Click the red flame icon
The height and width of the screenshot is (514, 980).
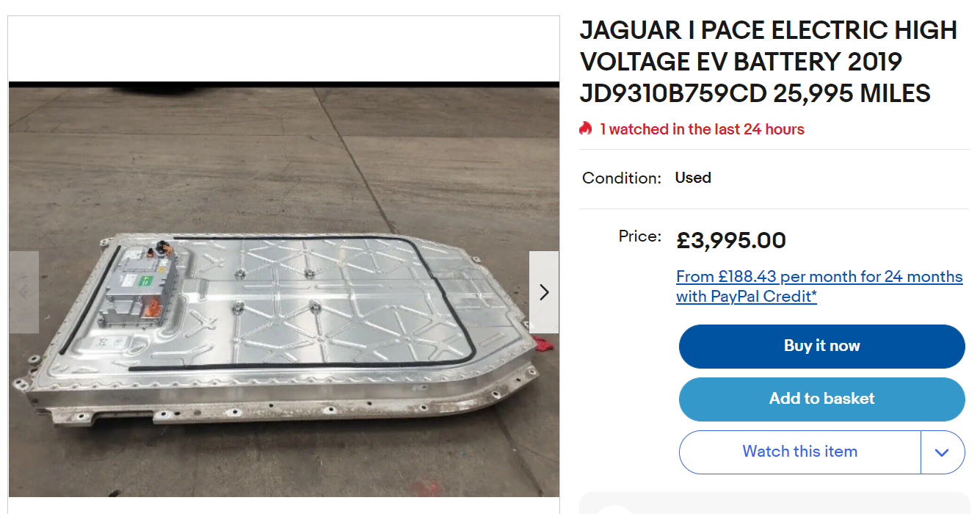(585, 129)
